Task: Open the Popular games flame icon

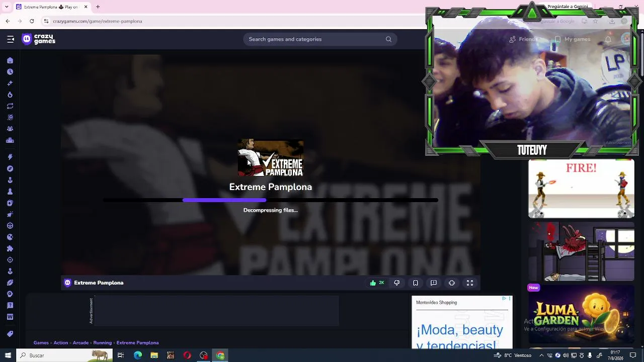Action: click(x=10, y=95)
